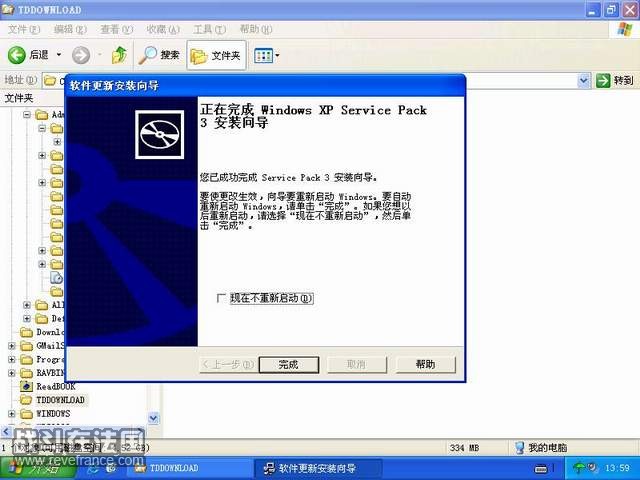Open Back button history dropdown arrow

point(59,54)
